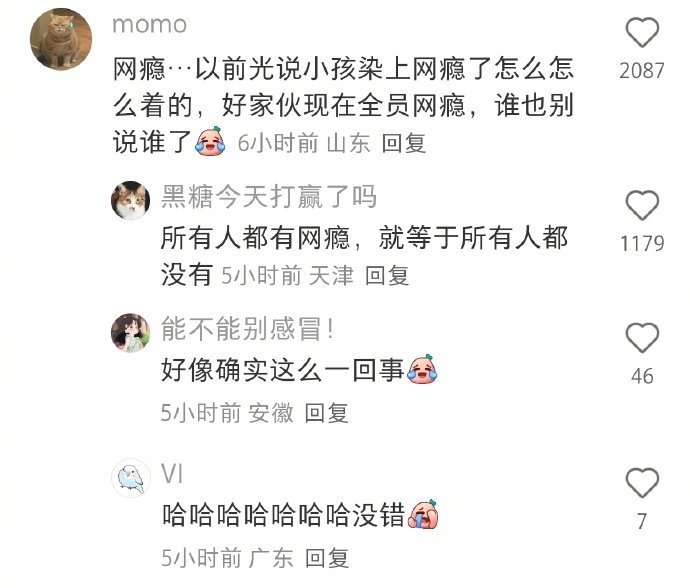Image resolution: width=690 pixels, height=588 pixels.
Task: Select the 1179 like count
Action: click(x=642, y=244)
